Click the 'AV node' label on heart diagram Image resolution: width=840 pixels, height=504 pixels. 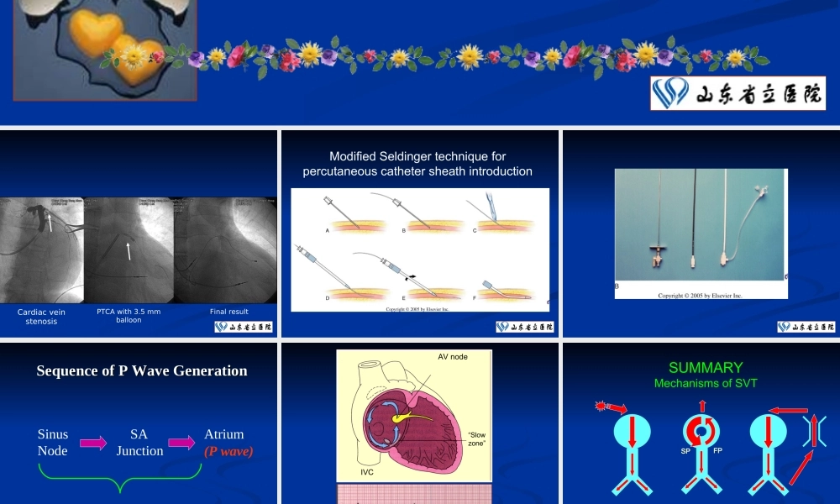[x=453, y=357]
